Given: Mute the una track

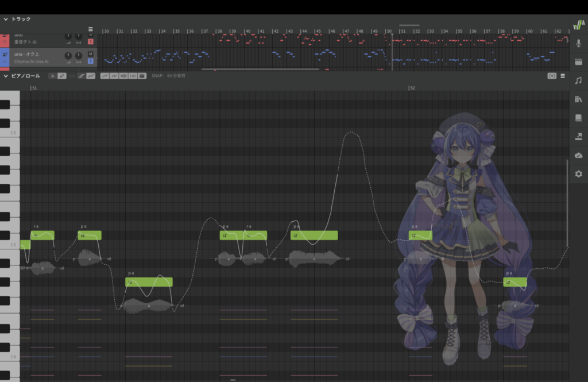Looking at the screenshot, I should (x=90, y=54).
